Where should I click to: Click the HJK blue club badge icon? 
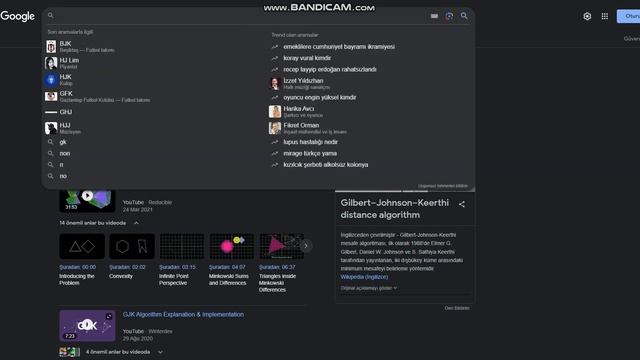[x=51, y=80]
